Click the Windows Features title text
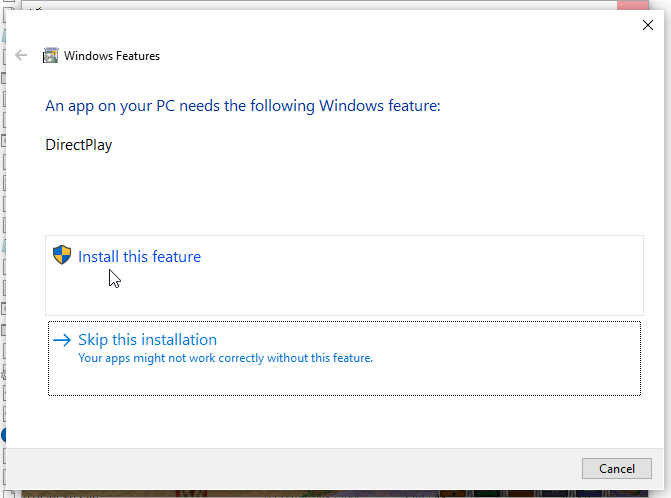The image size is (671, 498). [112, 56]
